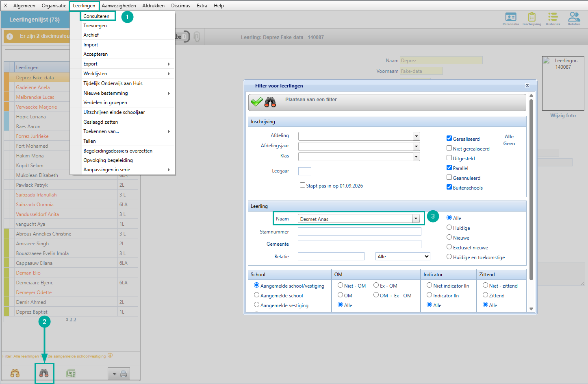Viewport: 588px width, 384px height.
Task: Enable the Geannuleerd checkbox
Action: coord(449,177)
